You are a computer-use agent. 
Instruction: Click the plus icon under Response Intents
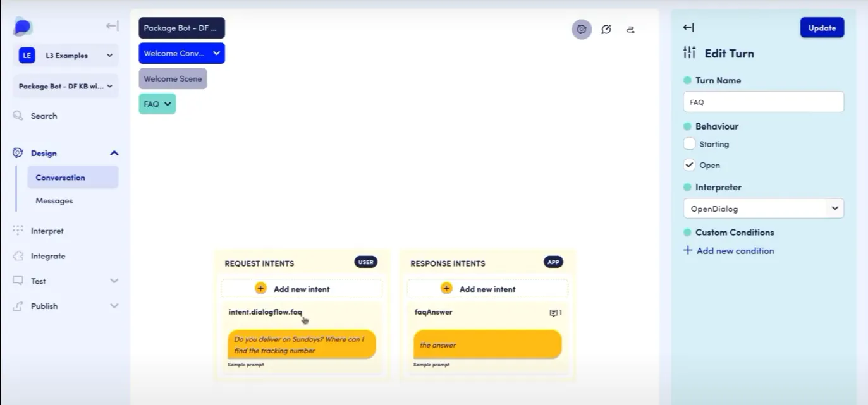click(446, 288)
